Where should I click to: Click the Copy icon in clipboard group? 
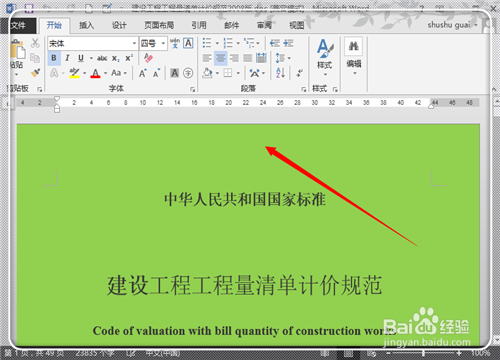(x=35, y=58)
